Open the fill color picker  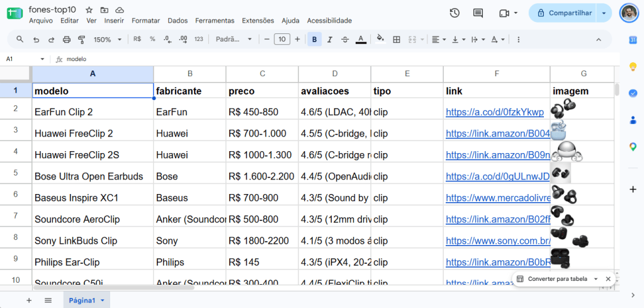point(381,40)
